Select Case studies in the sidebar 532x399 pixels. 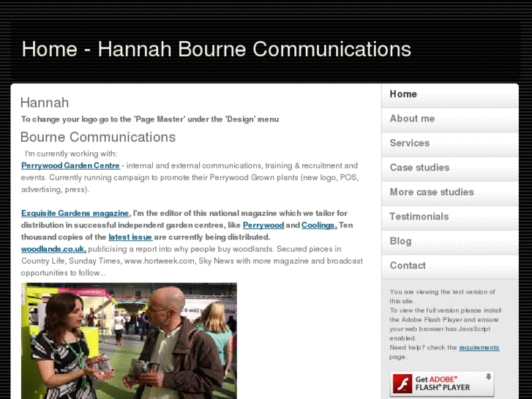(x=450, y=168)
